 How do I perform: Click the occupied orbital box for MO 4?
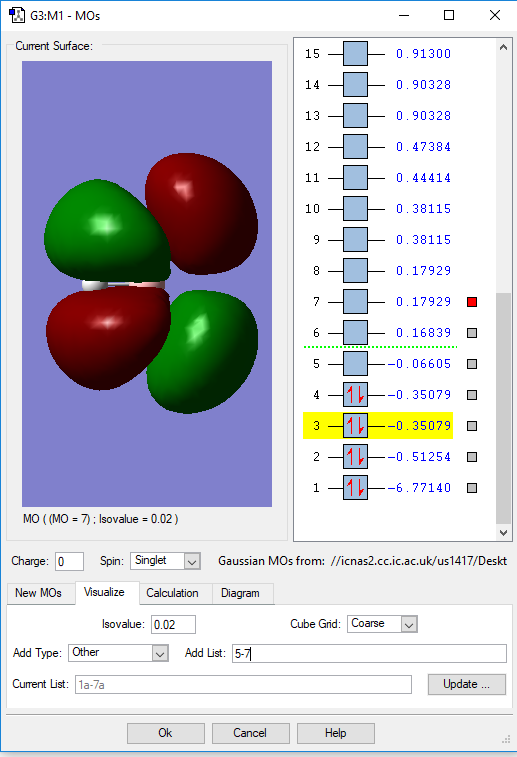click(355, 395)
